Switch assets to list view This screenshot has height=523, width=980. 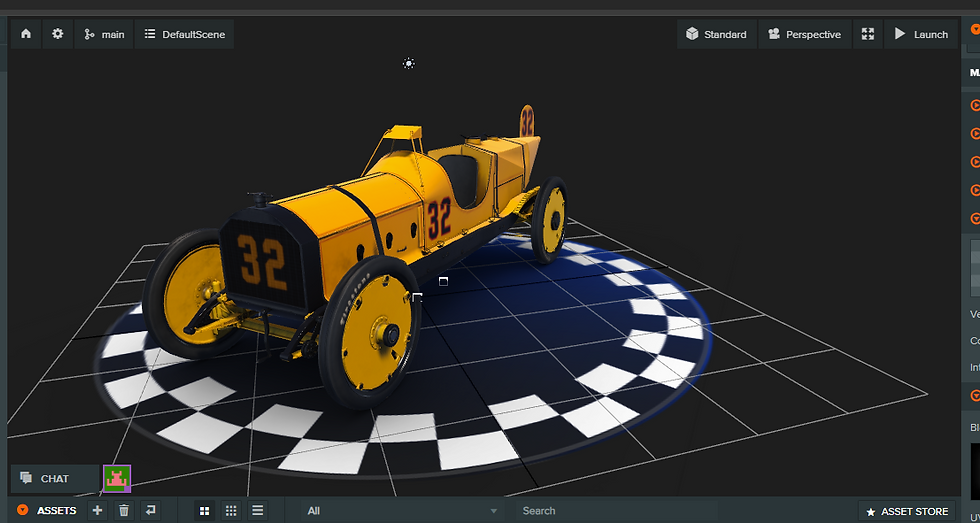pos(258,511)
